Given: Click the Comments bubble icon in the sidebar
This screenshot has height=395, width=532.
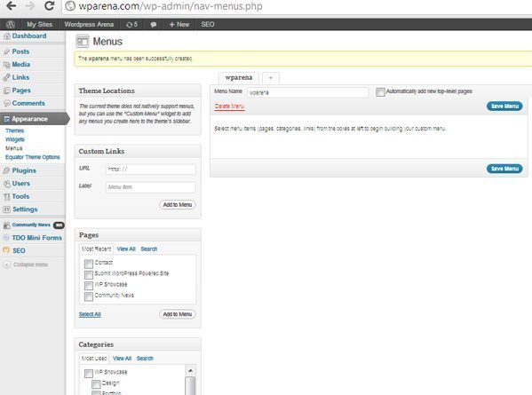Looking at the screenshot, I should click(x=7, y=104).
